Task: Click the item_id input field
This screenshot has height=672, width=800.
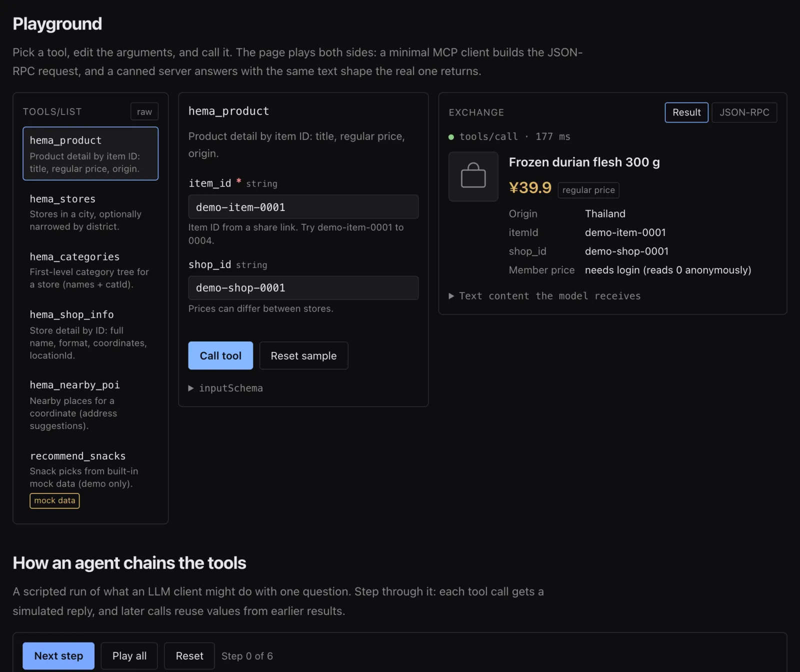Action: click(303, 206)
